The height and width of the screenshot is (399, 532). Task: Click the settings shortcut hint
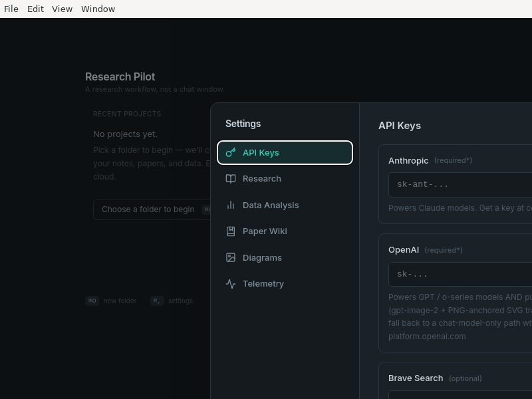pos(172,301)
